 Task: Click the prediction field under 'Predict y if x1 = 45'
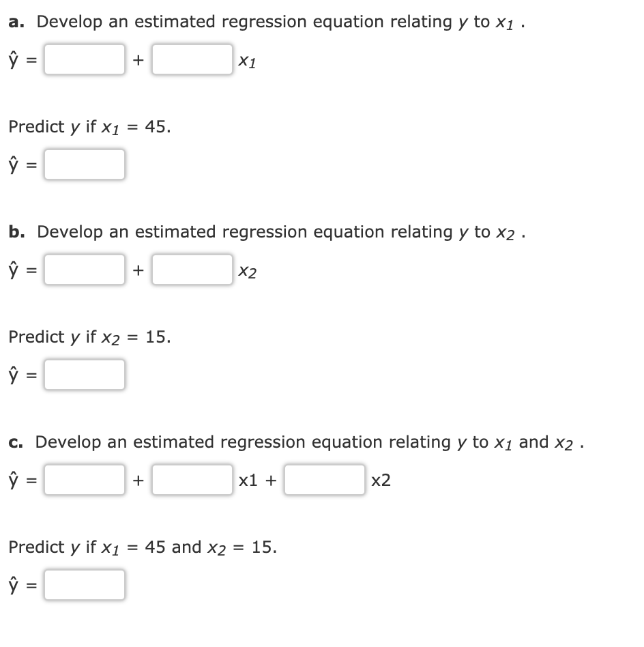click(84, 164)
